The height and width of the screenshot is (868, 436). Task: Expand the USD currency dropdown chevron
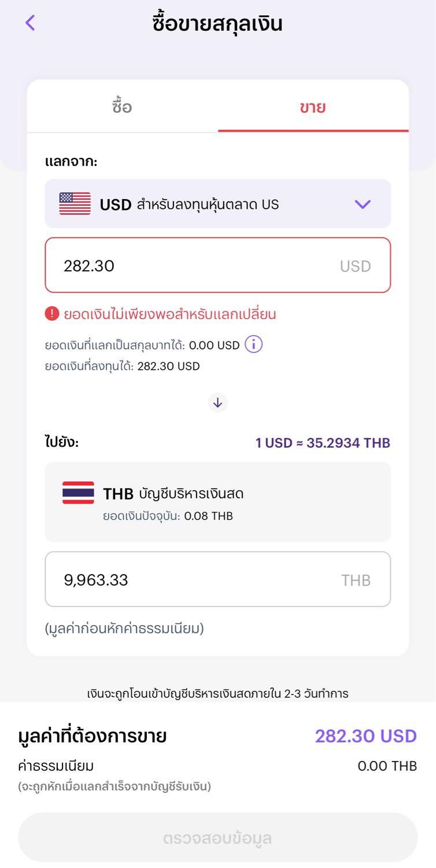363,204
